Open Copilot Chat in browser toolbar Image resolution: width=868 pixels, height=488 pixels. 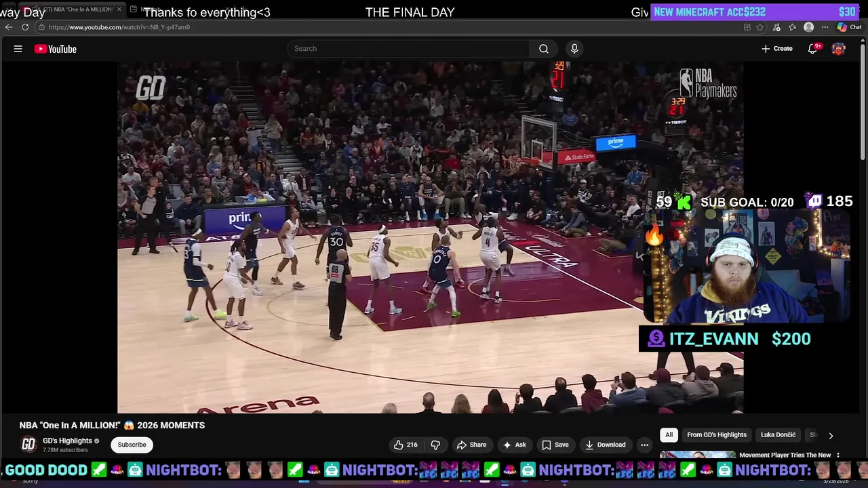pyautogui.click(x=849, y=27)
